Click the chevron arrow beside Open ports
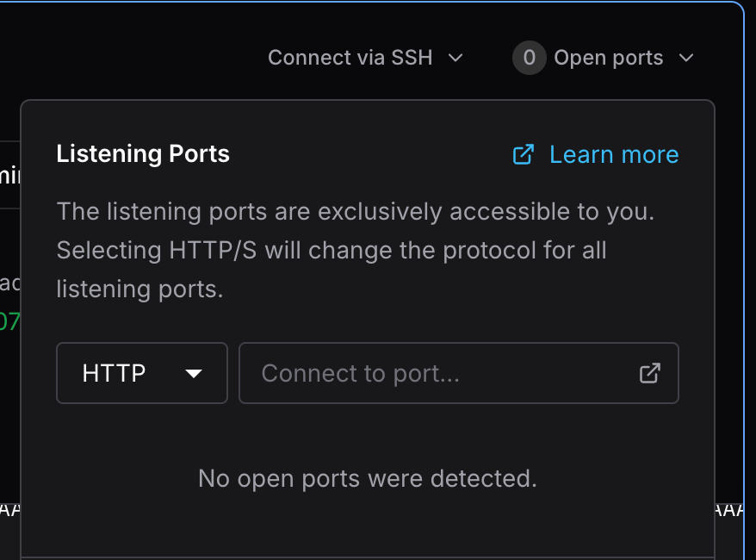Viewport: 756px width, 560px height. tap(686, 58)
